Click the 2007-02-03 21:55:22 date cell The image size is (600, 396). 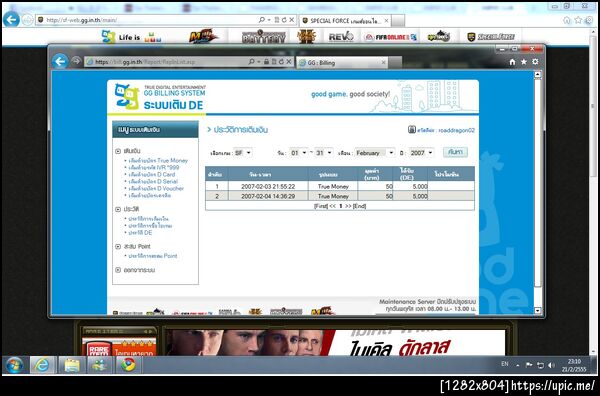(x=268, y=186)
